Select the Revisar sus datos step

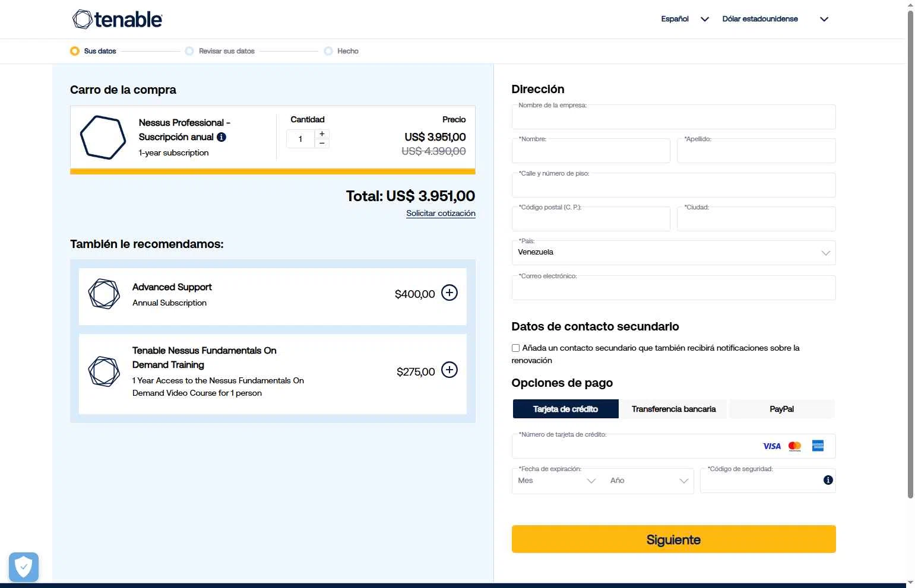click(220, 51)
